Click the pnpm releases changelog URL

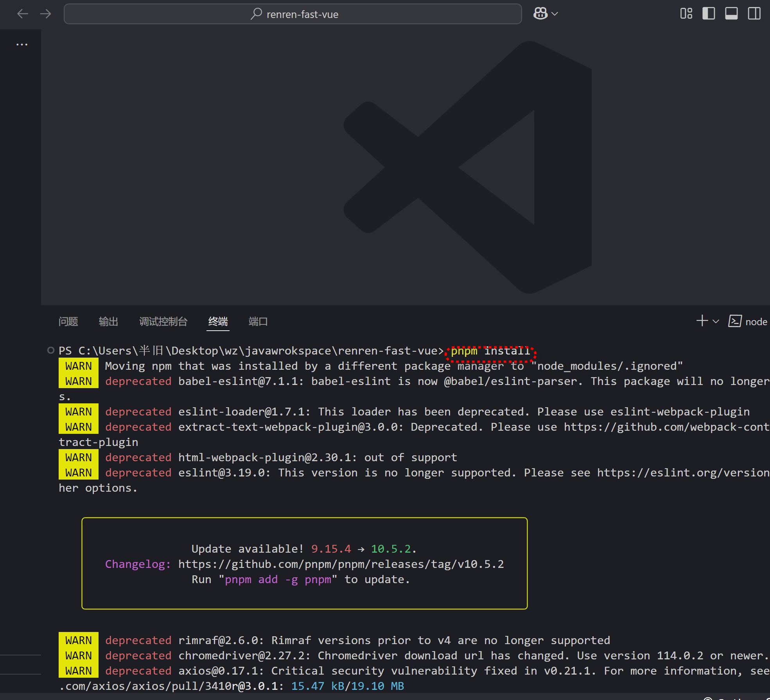click(x=341, y=564)
